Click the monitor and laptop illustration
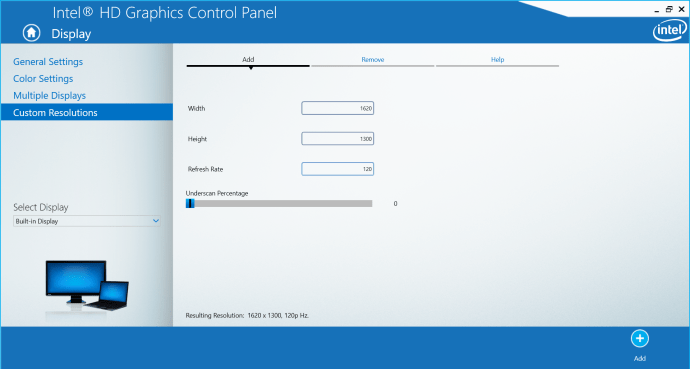690x369 pixels. [x=87, y=286]
